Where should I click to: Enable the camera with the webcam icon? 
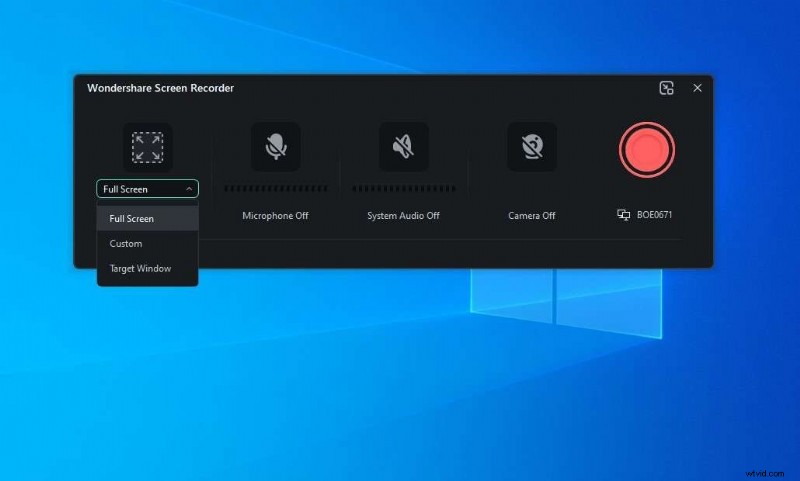(x=531, y=148)
